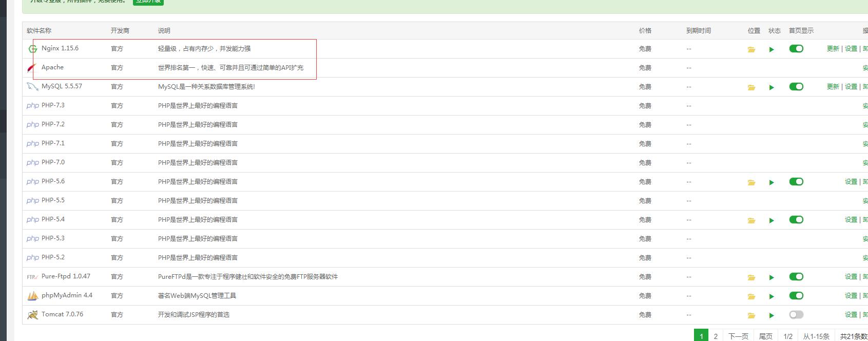The image size is (868, 341).
Task: Click the PHP-7.3 php logo icon
Action: 32,106
